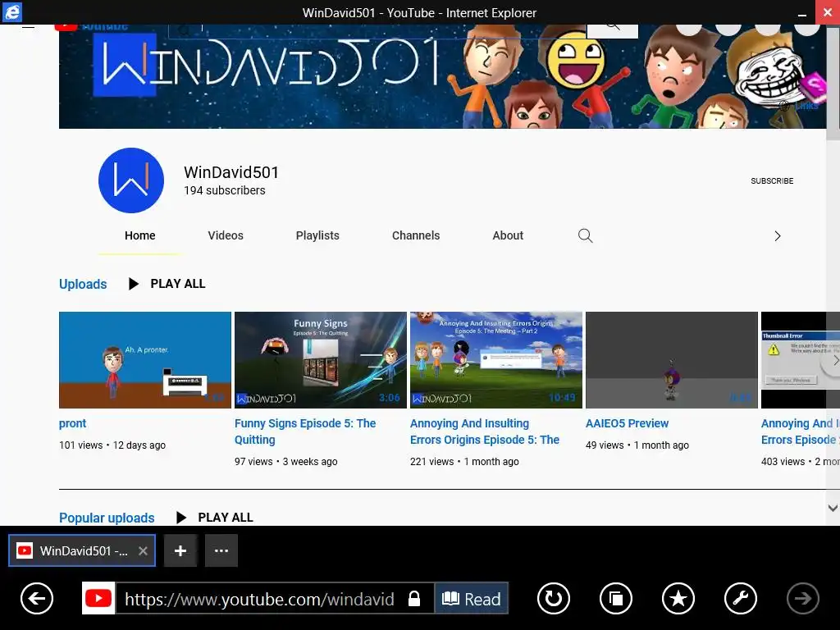This screenshot has width=840, height=630.
Task: Click the Meeting Part 2 video thumbnail
Action: coord(496,360)
